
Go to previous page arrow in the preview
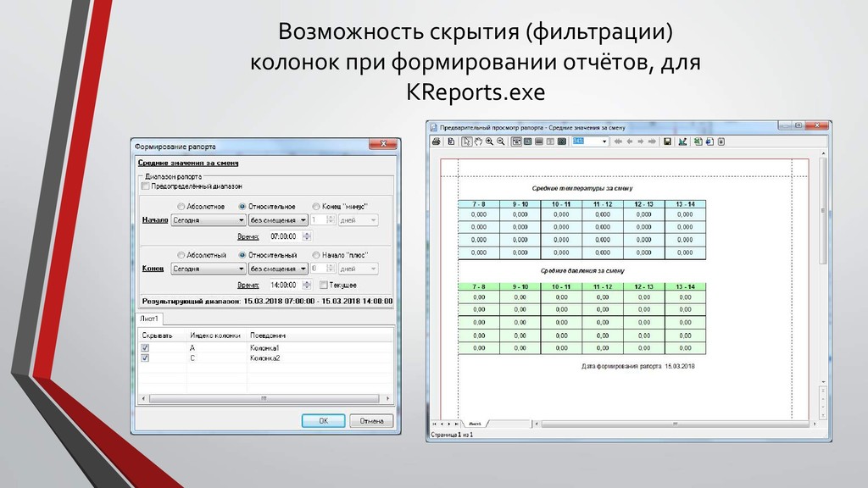(630, 141)
